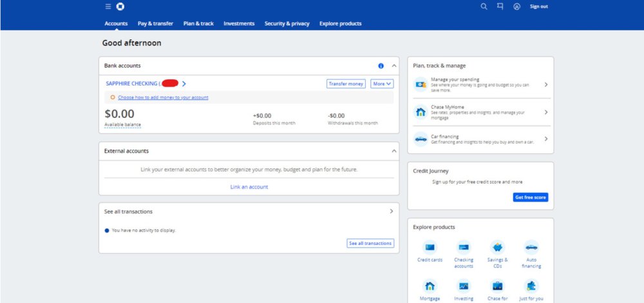Viewport: 644px width, 303px height.
Task: Collapse the External accounts panel chevron
Action: 394,151
